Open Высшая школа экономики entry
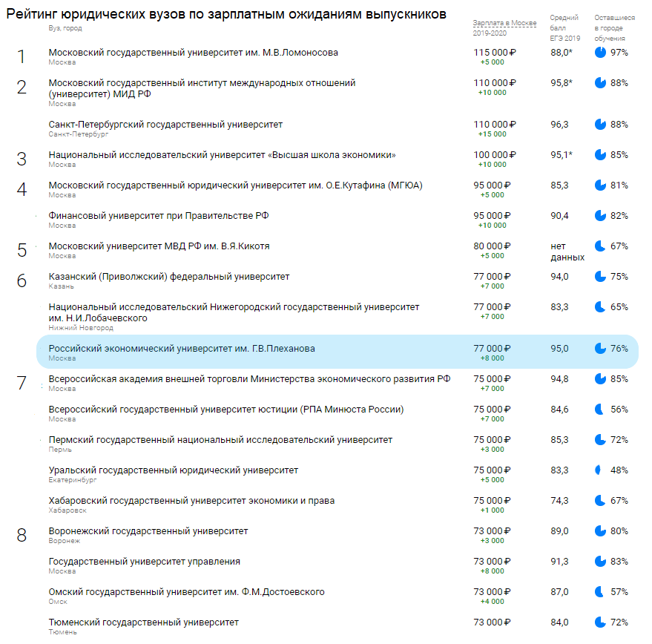This screenshot has width=652, height=644. click(222, 155)
